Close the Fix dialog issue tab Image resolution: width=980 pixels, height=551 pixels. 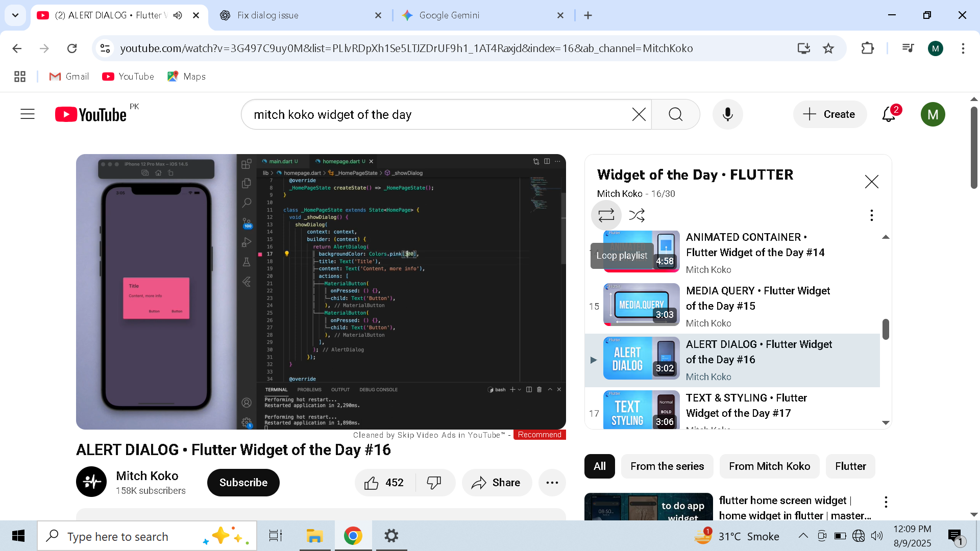coord(378,15)
